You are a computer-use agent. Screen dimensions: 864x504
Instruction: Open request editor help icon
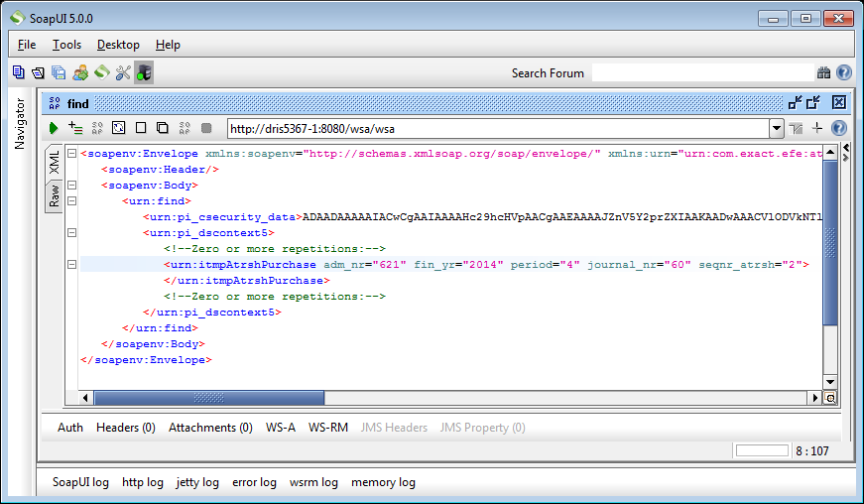[x=838, y=128]
